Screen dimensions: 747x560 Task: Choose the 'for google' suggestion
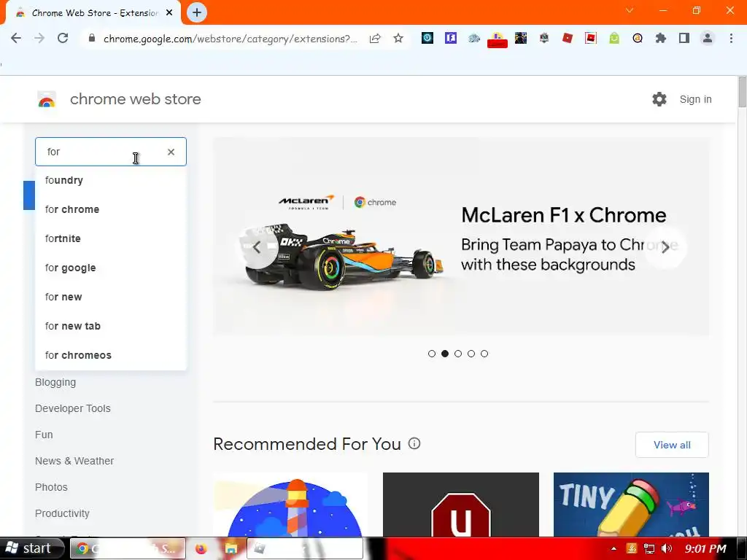111,268
